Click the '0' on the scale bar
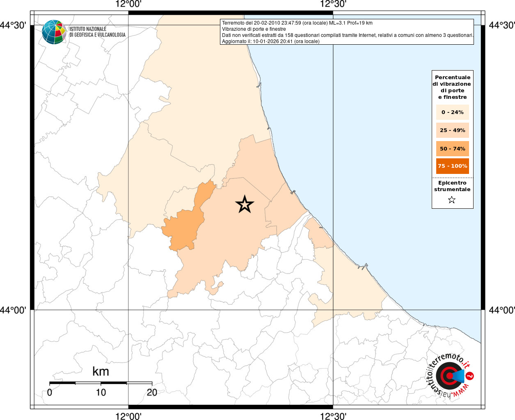Viewport: 515px width, 420px height. [x=50, y=393]
